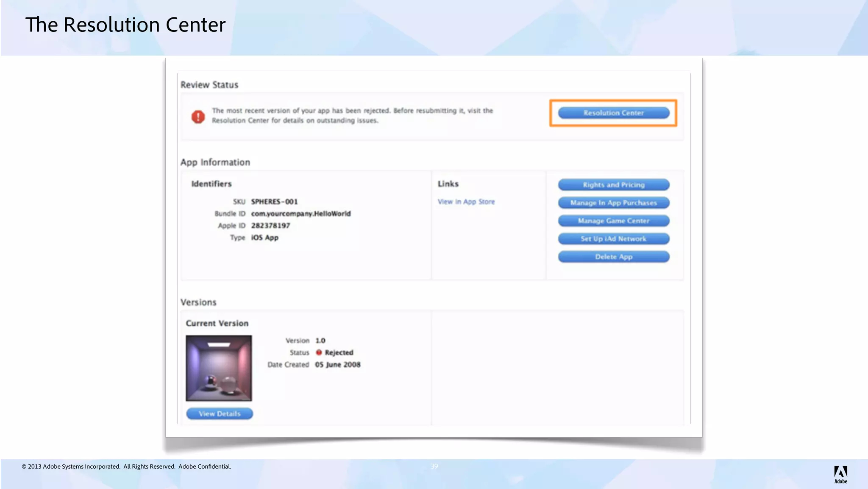868x489 pixels.
Task: Click version number 1.0
Action: [x=320, y=341]
